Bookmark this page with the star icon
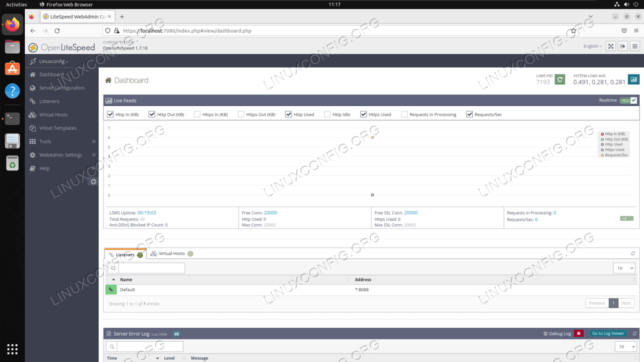Viewport: 644px width, 362px height. [573, 31]
